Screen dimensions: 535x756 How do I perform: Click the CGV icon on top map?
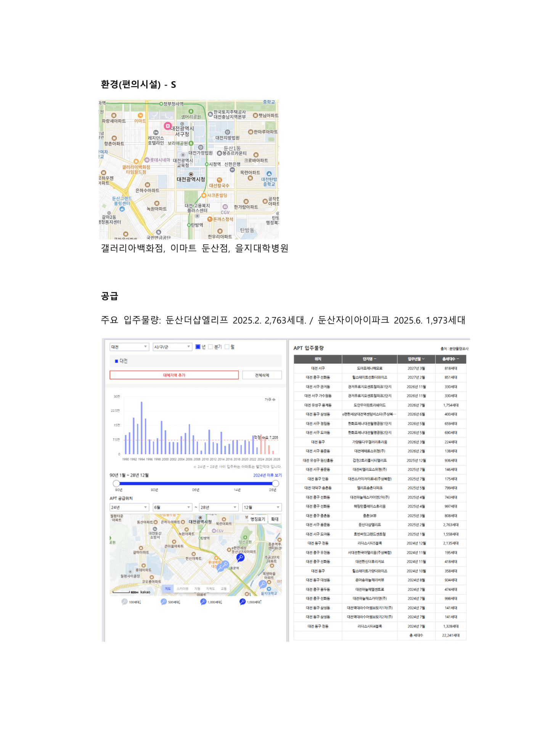tap(225, 207)
